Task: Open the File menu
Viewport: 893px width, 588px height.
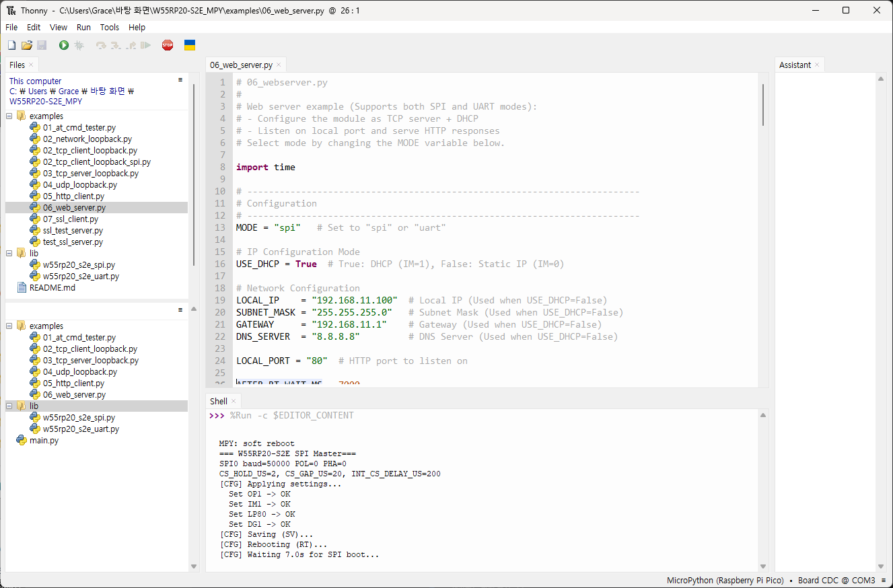Action: 11,28
